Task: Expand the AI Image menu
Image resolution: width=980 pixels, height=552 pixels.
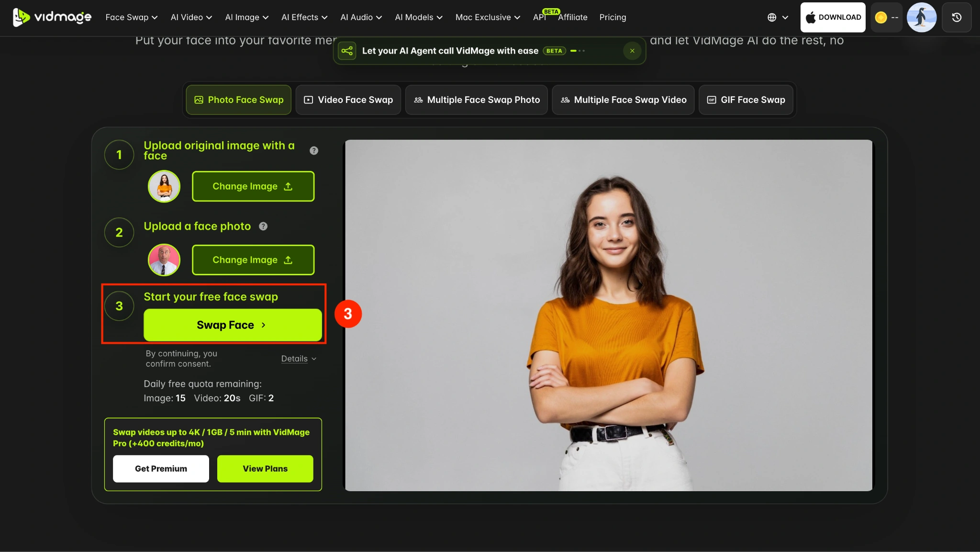Action: pyautogui.click(x=247, y=17)
